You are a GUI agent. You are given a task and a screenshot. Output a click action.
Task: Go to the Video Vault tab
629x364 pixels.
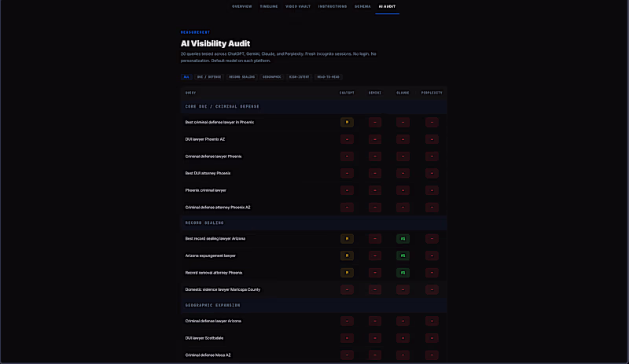298,6
